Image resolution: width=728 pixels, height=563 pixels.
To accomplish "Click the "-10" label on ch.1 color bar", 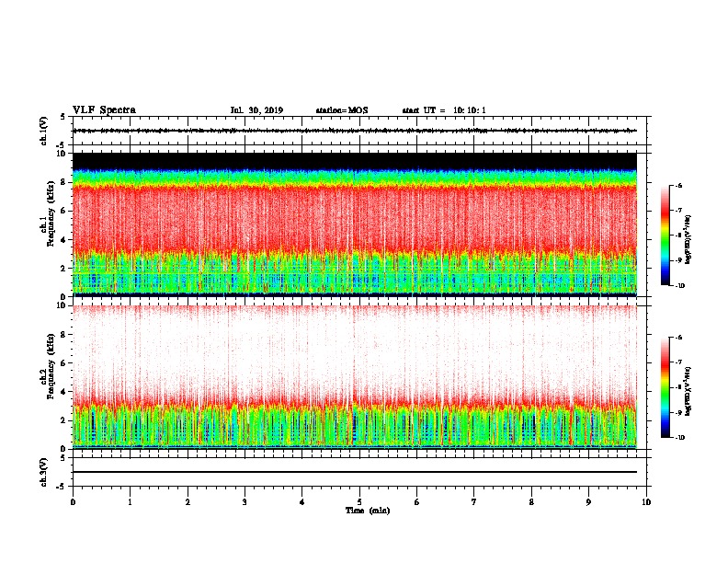I will click(x=679, y=286).
